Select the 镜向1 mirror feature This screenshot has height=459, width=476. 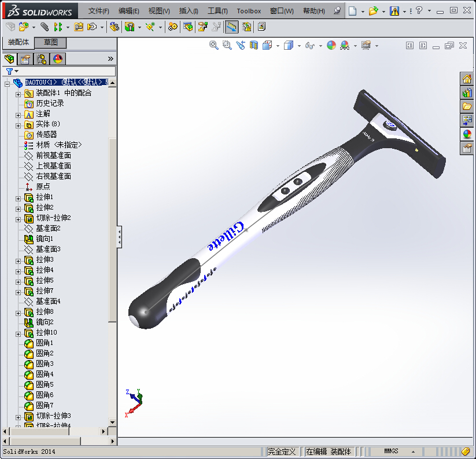pyautogui.click(x=45, y=239)
